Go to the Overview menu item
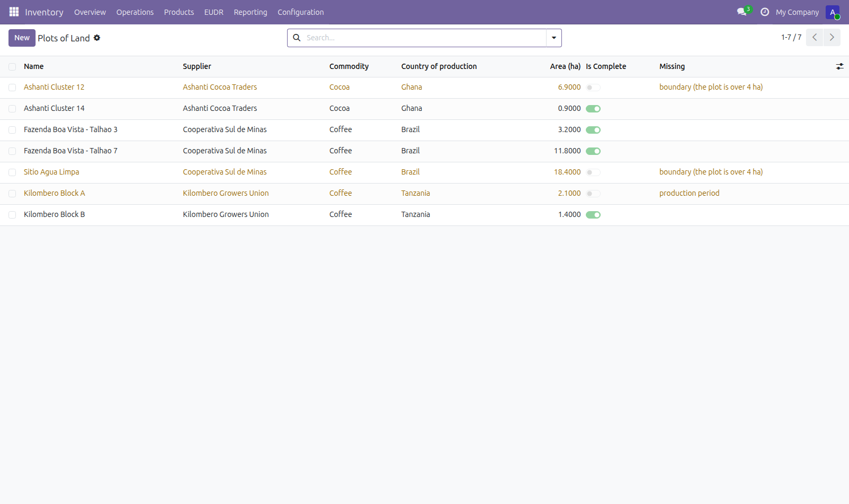 coord(90,12)
